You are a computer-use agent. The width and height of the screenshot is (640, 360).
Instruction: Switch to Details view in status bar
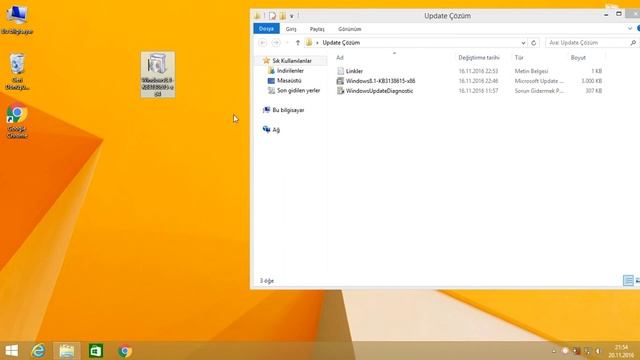pos(628,280)
